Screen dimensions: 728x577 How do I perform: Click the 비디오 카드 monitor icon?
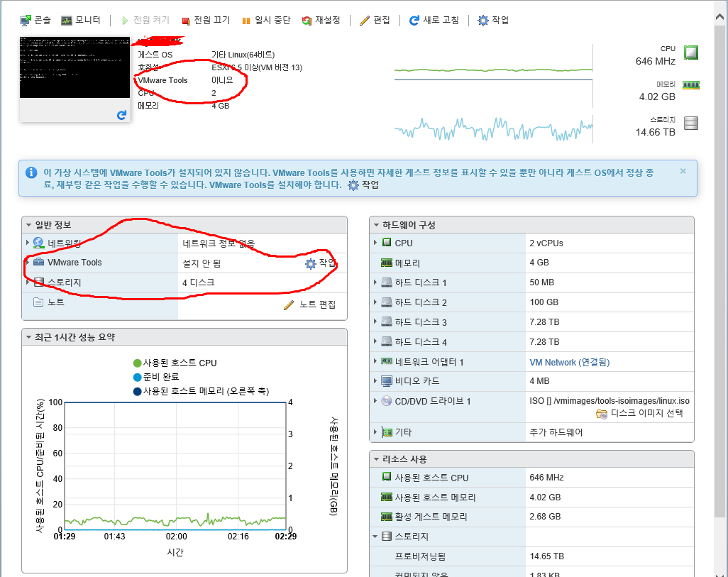pyautogui.click(x=387, y=381)
